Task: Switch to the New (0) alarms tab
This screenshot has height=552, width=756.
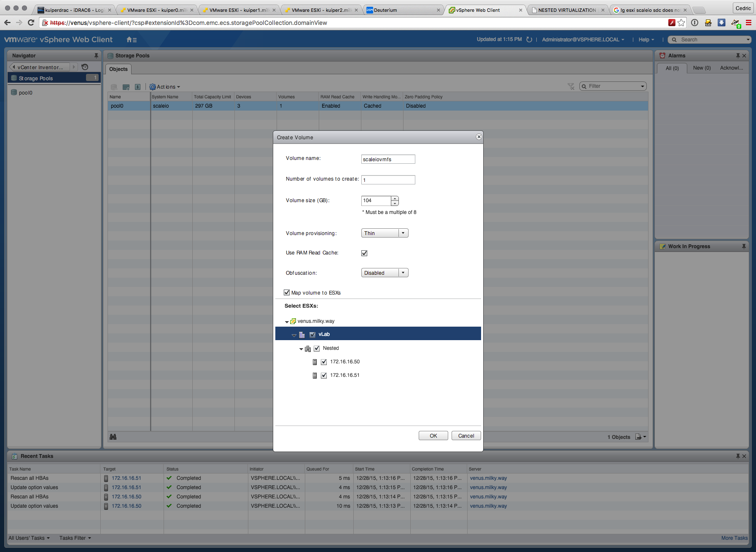Action: [x=702, y=68]
